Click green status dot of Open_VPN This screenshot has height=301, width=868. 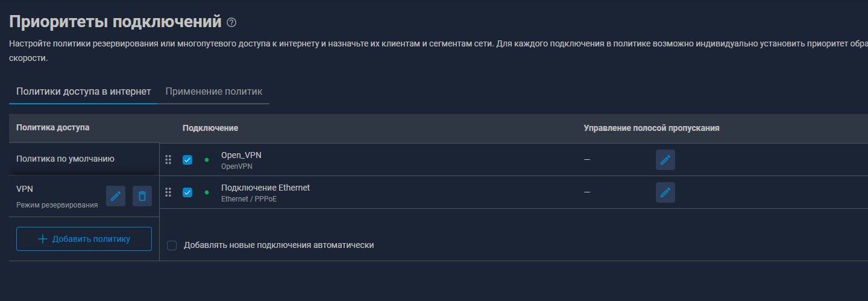coord(207,160)
